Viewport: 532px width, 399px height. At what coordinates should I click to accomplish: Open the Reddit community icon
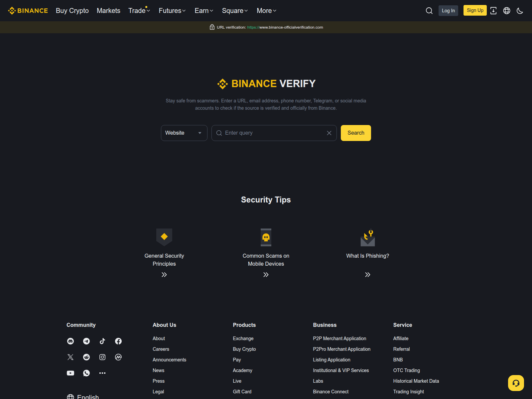(86, 357)
